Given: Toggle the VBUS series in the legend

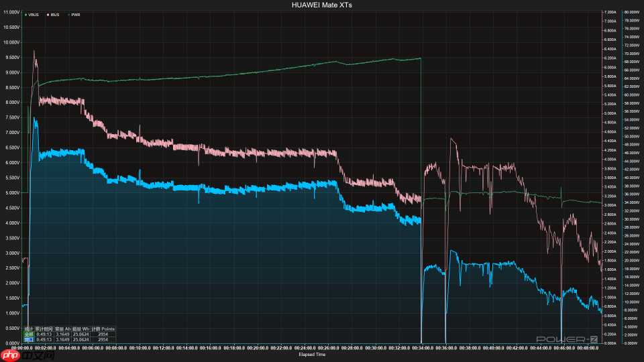Looking at the screenshot, I should click(32, 14).
